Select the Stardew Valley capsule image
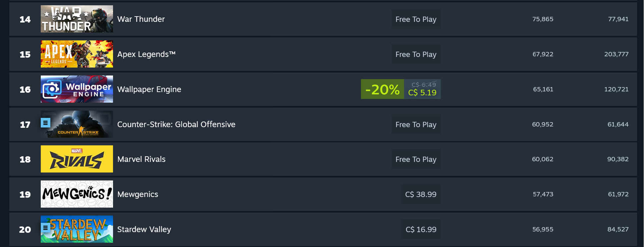The width and height of the screenshot is (644, 247). point(77,229)
